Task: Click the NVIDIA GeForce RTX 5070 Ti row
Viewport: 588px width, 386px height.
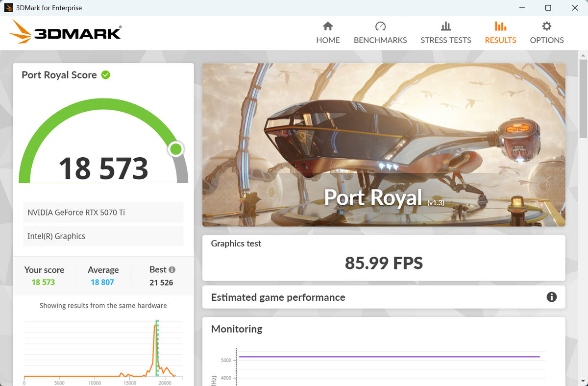Action: (103, 213)
